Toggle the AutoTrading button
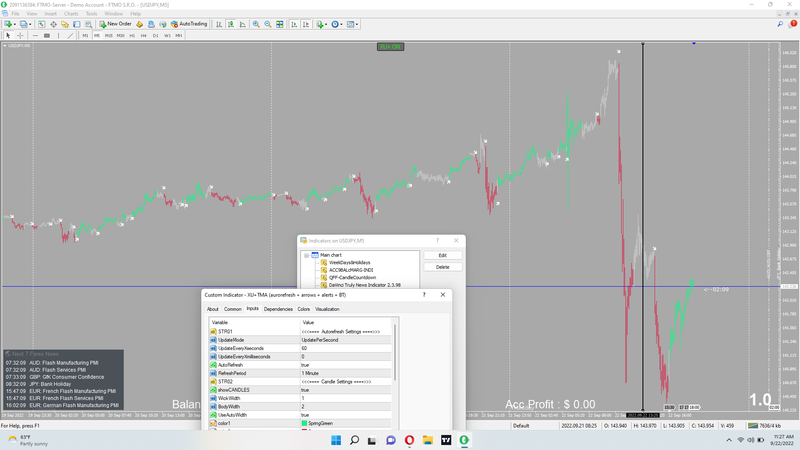Screen dimensions: 800x450 187,24
